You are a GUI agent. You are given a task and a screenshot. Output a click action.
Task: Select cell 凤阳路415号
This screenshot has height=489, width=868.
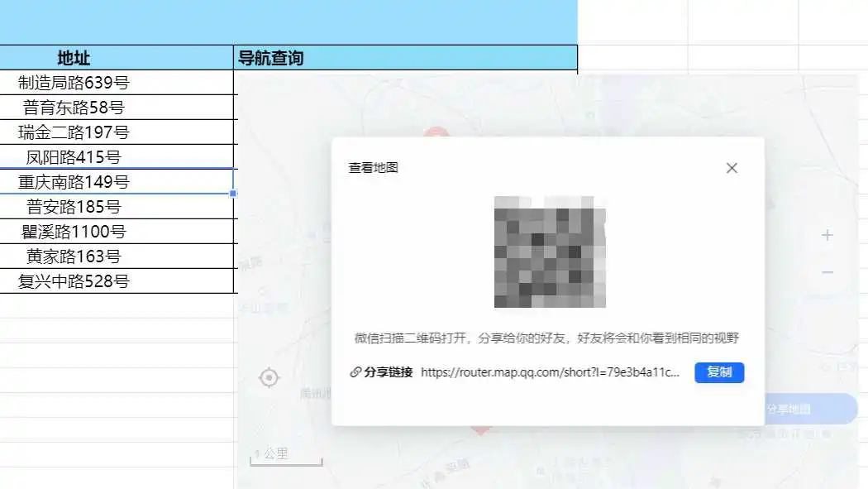click(x=117, y=156)
